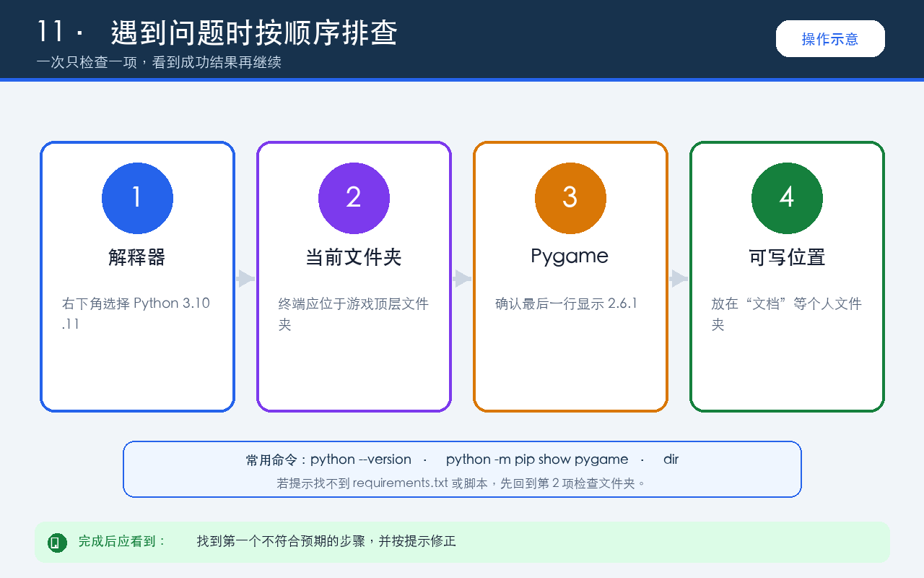Click the text 终端应位于游戏顶层文件夹

click(x=354, y=314)
